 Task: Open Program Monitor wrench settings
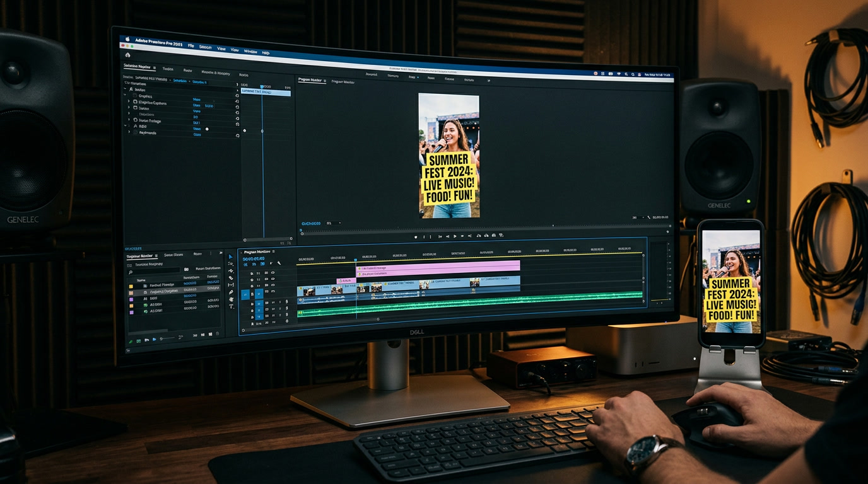tap(649, 217)
